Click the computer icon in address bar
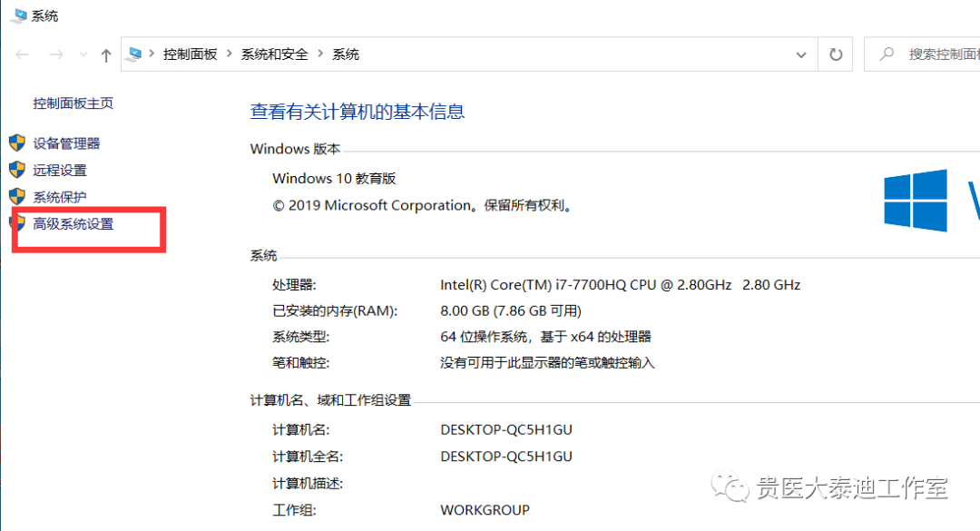980x531 pixels. coord(133,54)
